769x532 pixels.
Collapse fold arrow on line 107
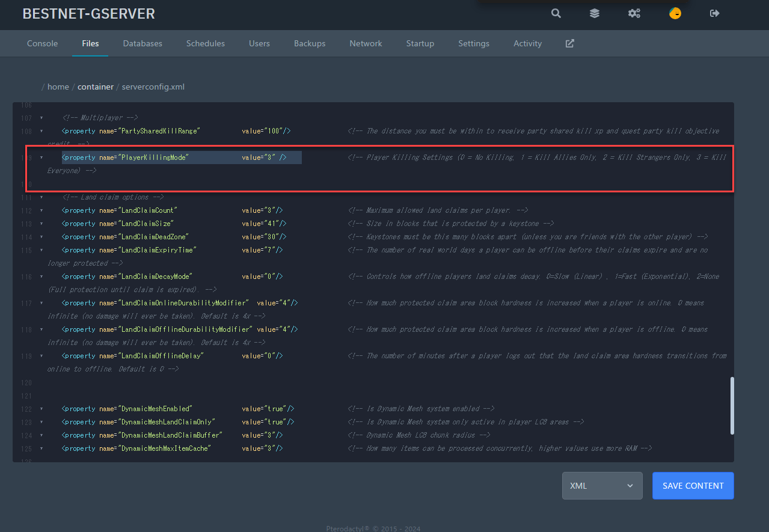coord(41,118)
